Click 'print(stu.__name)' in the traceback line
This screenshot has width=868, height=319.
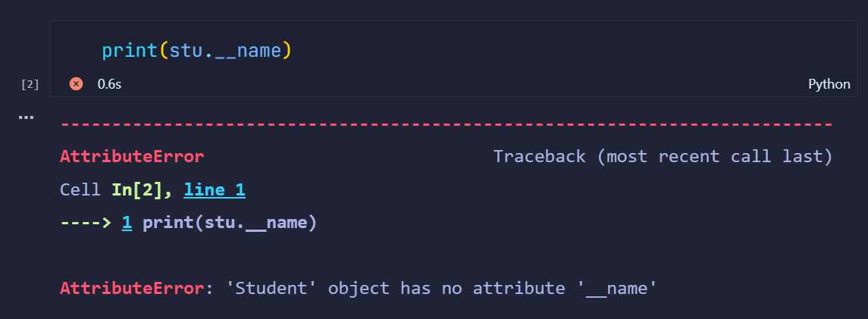click(x=229, y=223)
